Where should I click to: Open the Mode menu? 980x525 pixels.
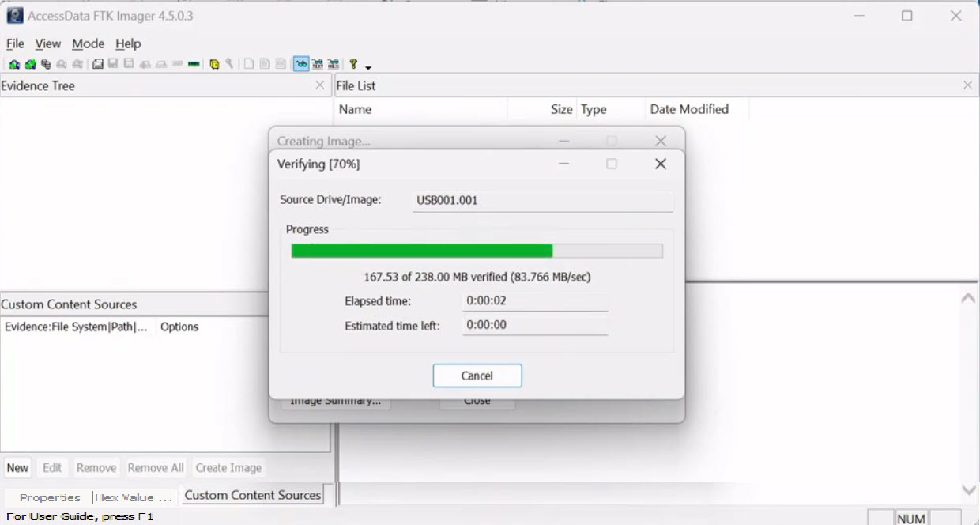(x=88, y=43)
